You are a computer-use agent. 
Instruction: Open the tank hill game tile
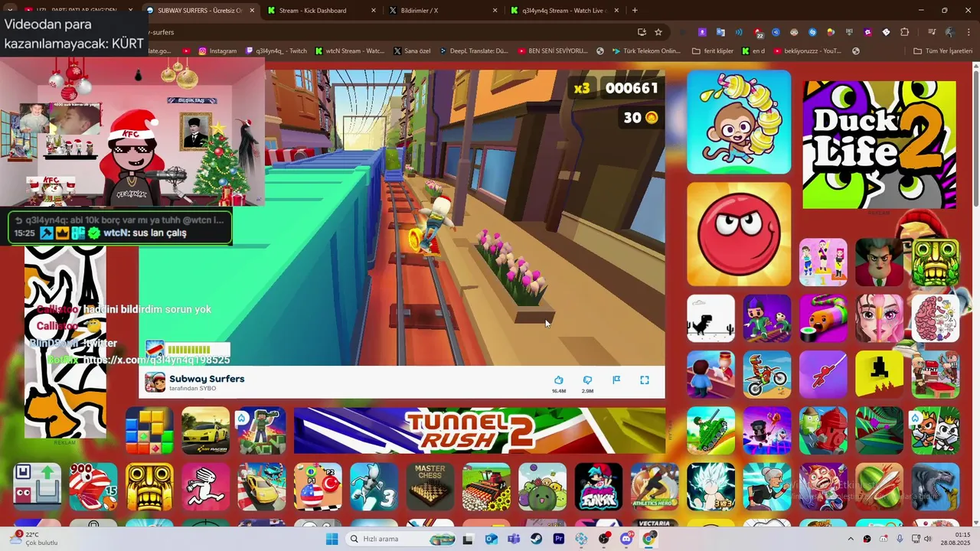coord(710,430)
